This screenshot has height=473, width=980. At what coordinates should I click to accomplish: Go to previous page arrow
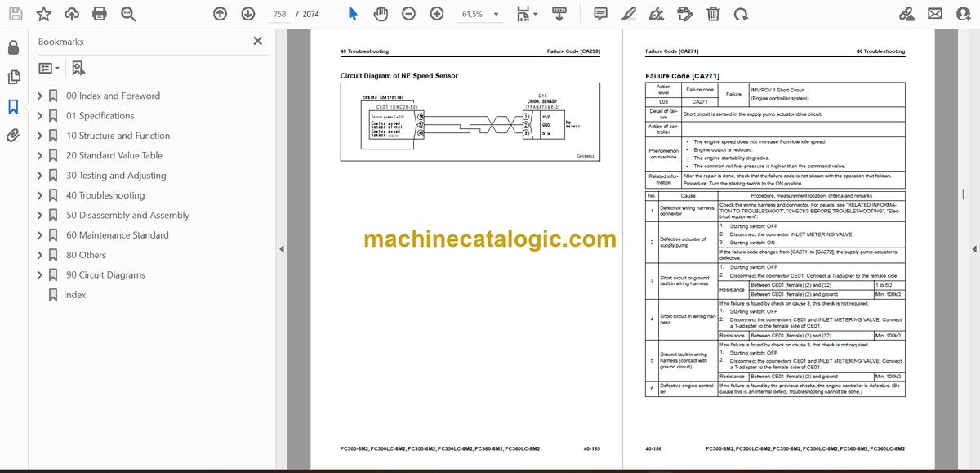click(x=220, y=14)
